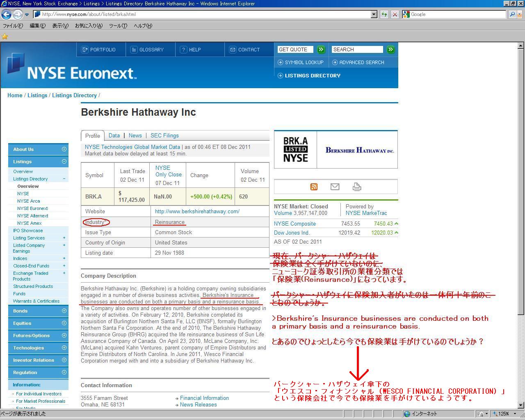This screenshot has height=420, width=525.
Task: Click the print page icon
Action: 357,187
